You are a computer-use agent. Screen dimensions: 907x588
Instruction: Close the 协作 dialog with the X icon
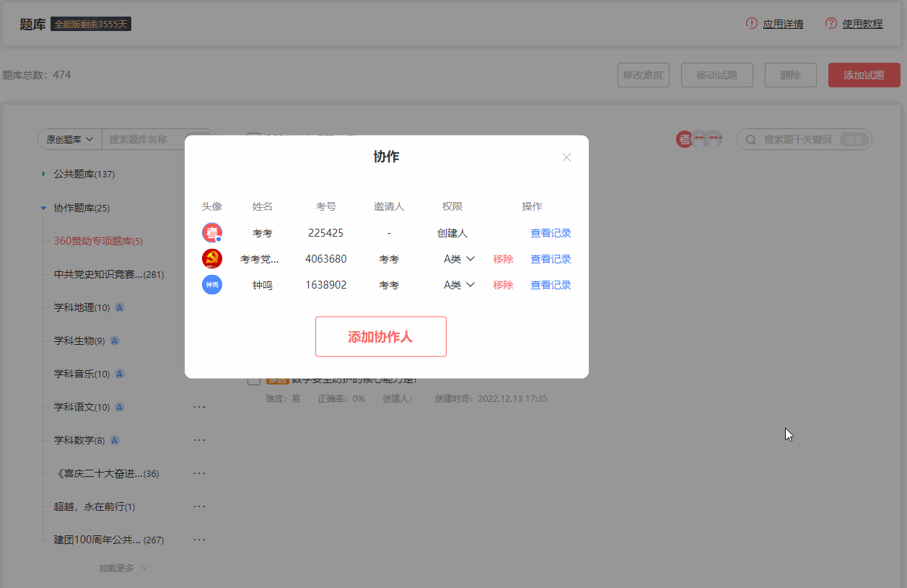pos(566,157)
